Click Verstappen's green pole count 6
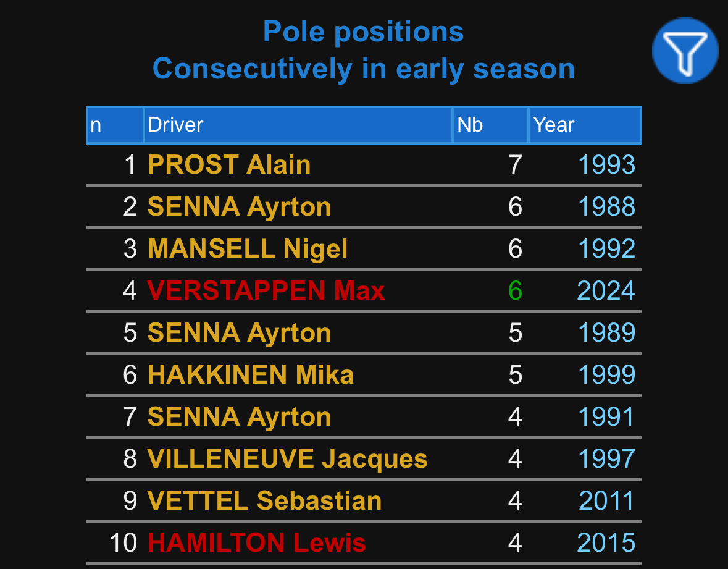 (x=516, y=291)
